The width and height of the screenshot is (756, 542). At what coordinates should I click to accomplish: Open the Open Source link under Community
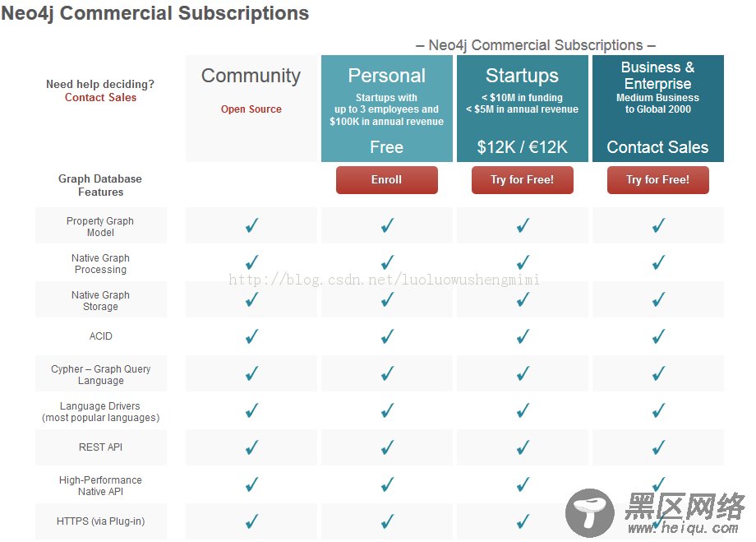pos(251,109)
